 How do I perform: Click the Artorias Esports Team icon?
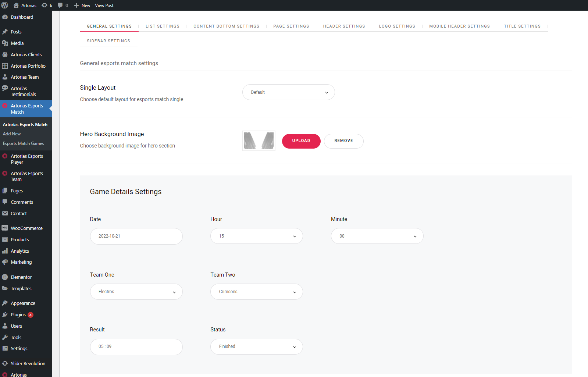point(5,173)
